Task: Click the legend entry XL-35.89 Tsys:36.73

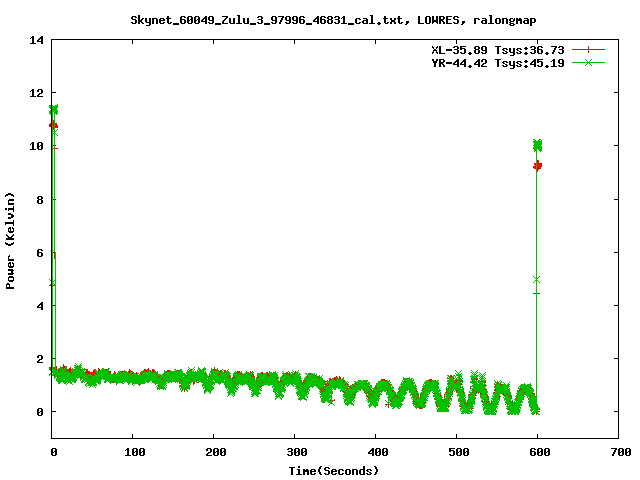Action: (498, 50)
